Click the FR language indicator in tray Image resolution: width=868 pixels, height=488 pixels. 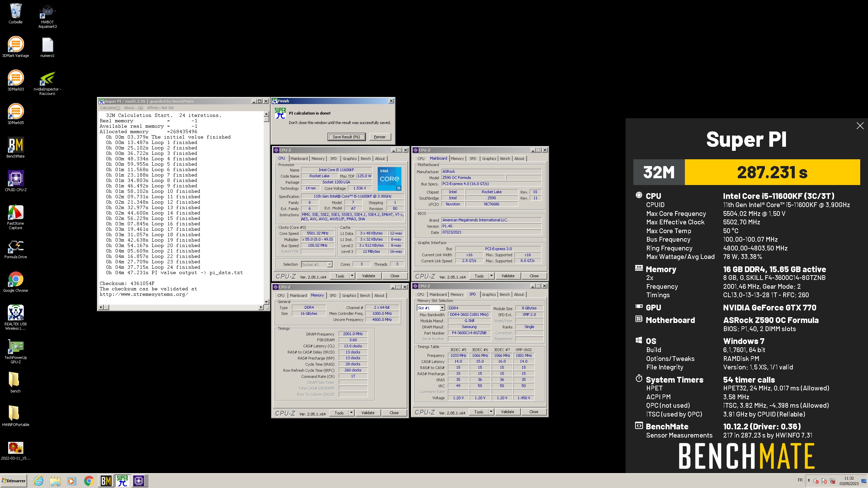[x=800, y=480]
